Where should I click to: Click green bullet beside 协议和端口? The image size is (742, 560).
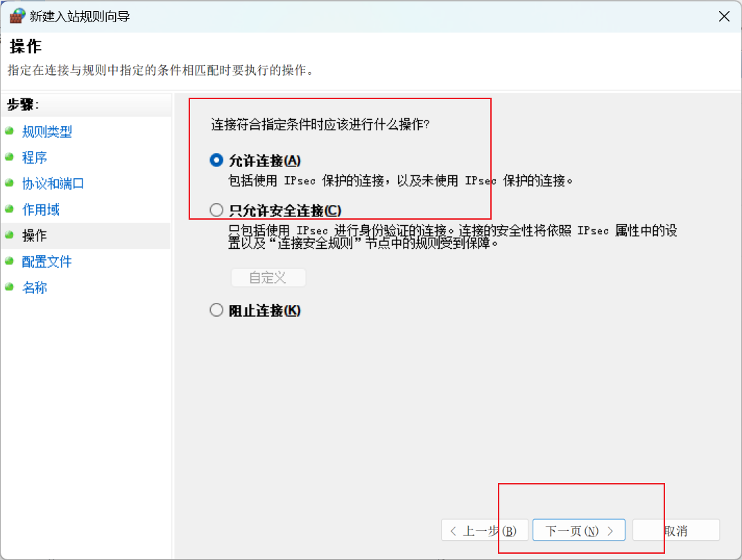10,183
